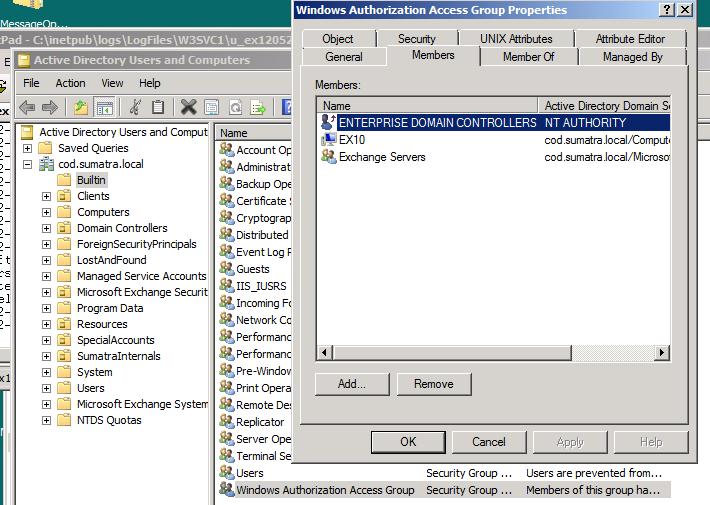Image resolution: width=710 pixels, height=505 pixels.
Task: Click the ENTERPRISE DOMAIN CONTROLLERS member icon
Action: click(328, 122)
